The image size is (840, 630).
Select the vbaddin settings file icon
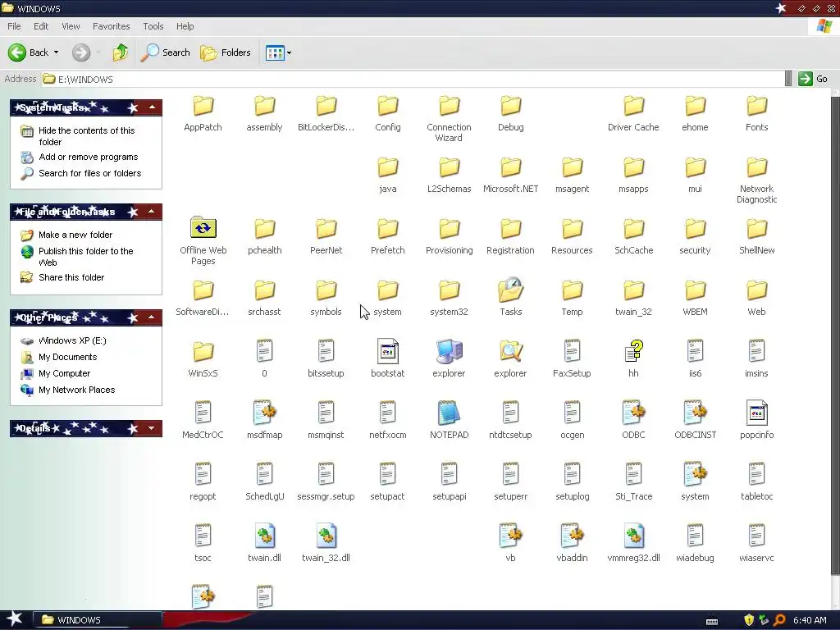click(572, 536)
